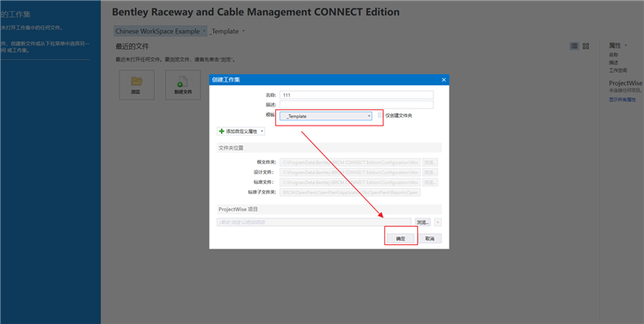The height and width of the screenshot is (324, 644).
Task: Switch recent files to grid view
Action: tap(586, 46)
